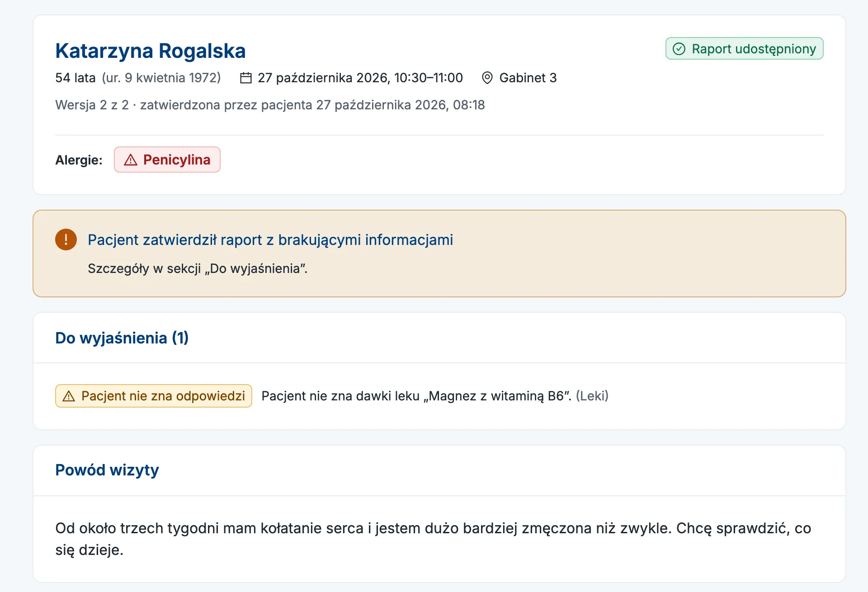Click birth date text ur. 9 kwietnia 1972
The height and width of the screenshot is (592, 868).
coord(161,78)
